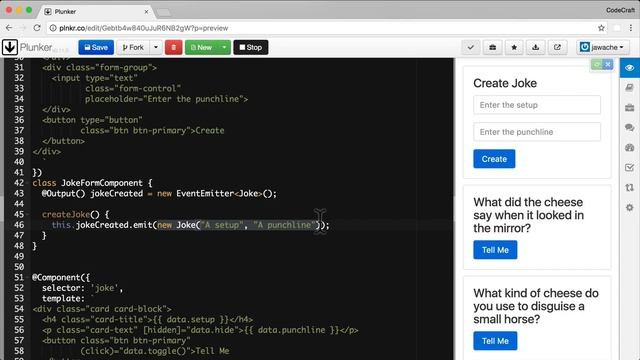Open the book icon panel in the sidebar

(x=629, y=88)
